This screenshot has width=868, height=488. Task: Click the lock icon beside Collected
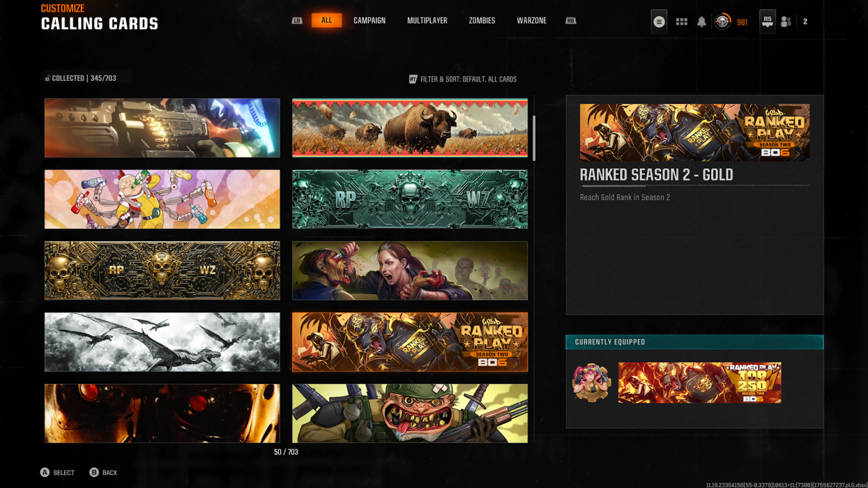47,78
